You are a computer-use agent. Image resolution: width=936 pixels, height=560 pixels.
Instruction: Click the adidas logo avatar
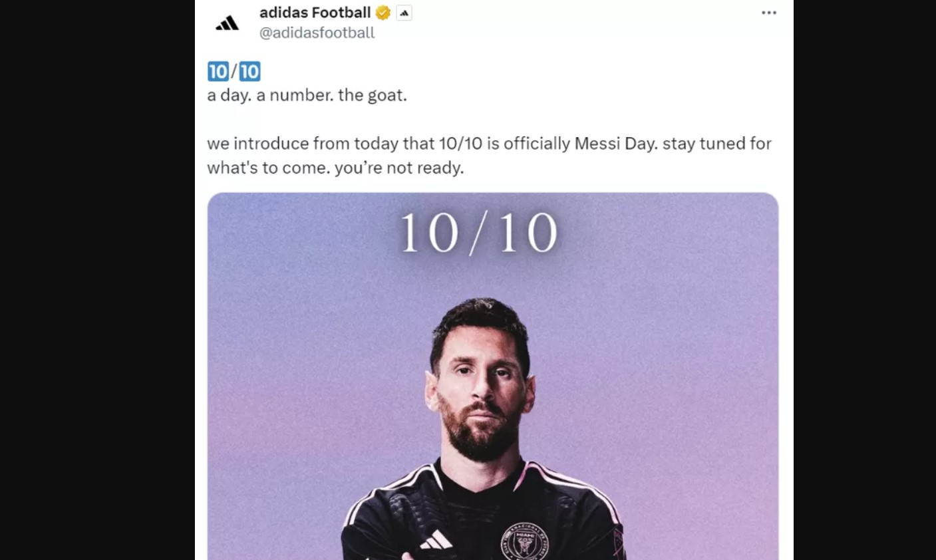click(226, 22)
